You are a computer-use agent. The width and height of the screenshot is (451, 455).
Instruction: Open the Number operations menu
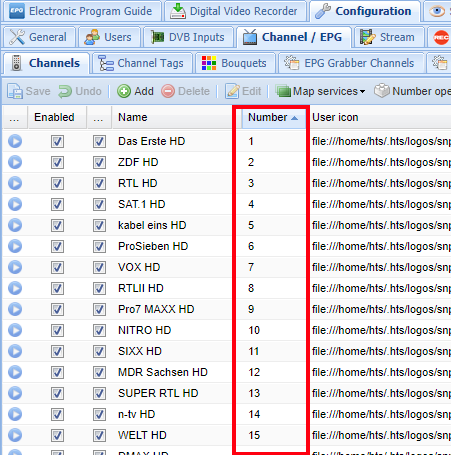412,91
